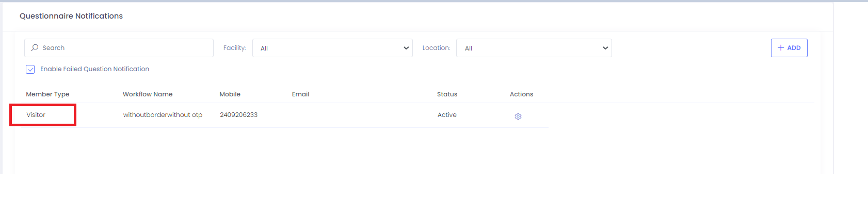
Task: Open the gear actions icon for Visitor row
Action: pyautogui.click(x=518, y=116)
